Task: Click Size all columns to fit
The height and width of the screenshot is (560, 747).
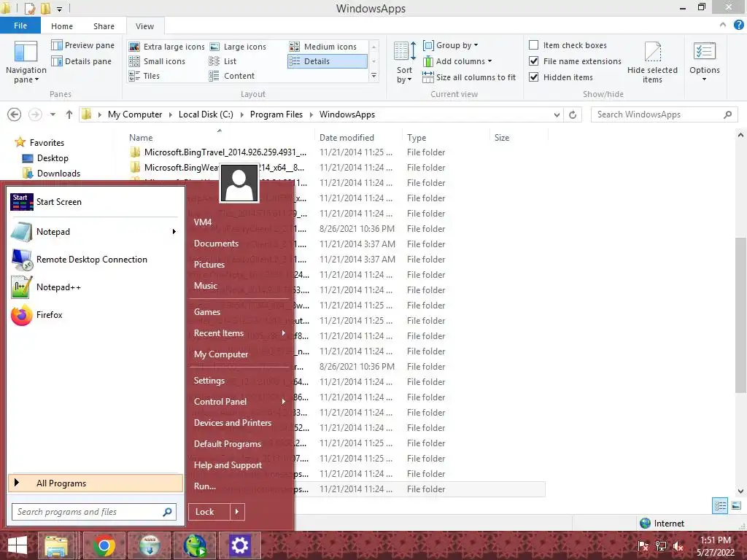Action: 469,77
